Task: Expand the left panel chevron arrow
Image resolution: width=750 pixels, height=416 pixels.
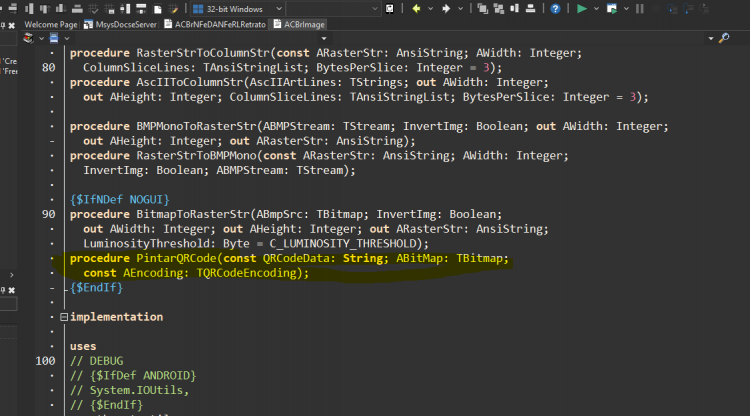Action: coord(11,275)
